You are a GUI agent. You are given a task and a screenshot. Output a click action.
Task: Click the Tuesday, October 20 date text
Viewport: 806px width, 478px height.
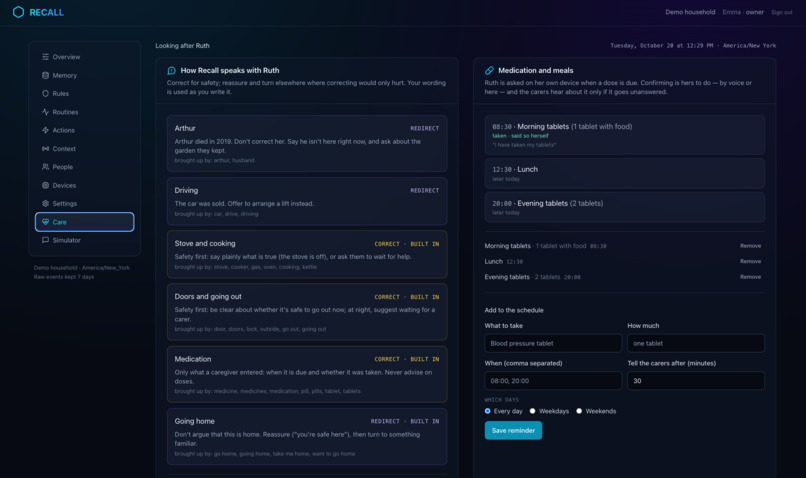693,46
